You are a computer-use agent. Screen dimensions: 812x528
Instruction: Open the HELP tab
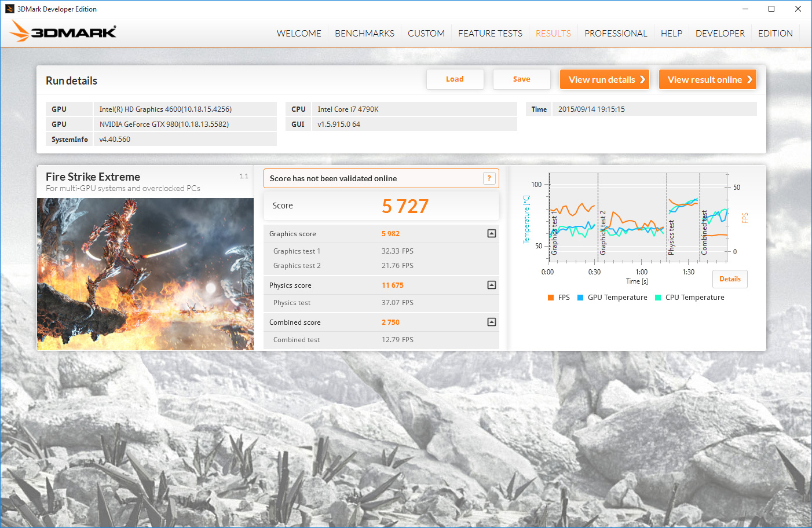tap(671, 34)
